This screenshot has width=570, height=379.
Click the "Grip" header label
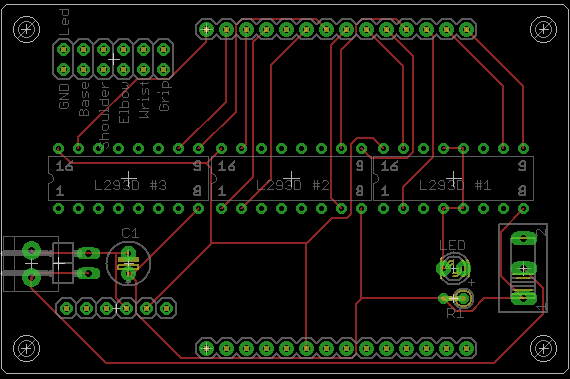164,96
